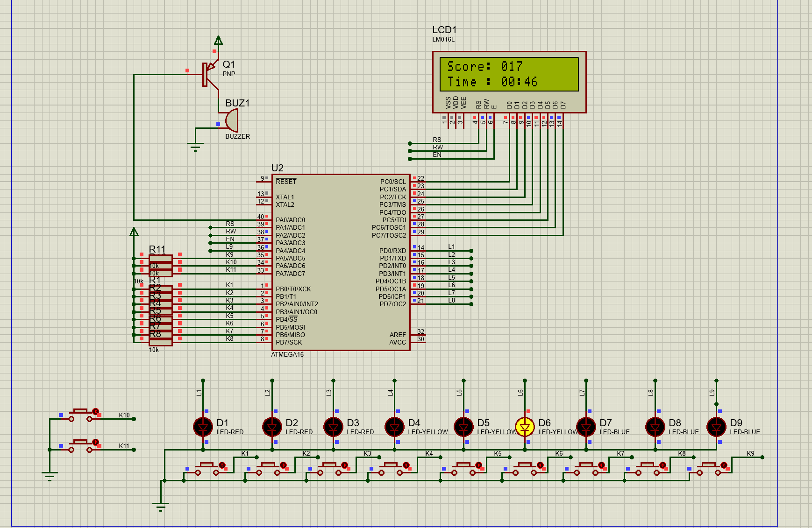
Task: Select the D1 LED-RED component
Action: (203, 426)
